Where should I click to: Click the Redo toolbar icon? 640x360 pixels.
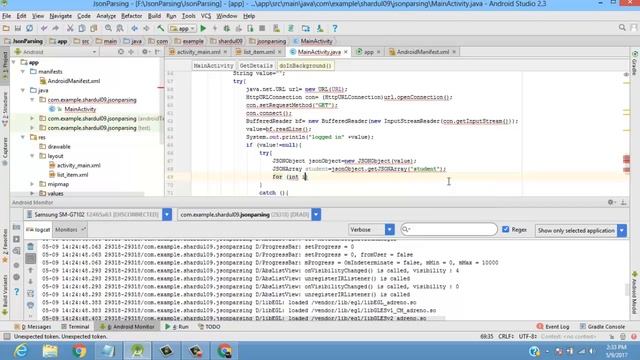56,28
